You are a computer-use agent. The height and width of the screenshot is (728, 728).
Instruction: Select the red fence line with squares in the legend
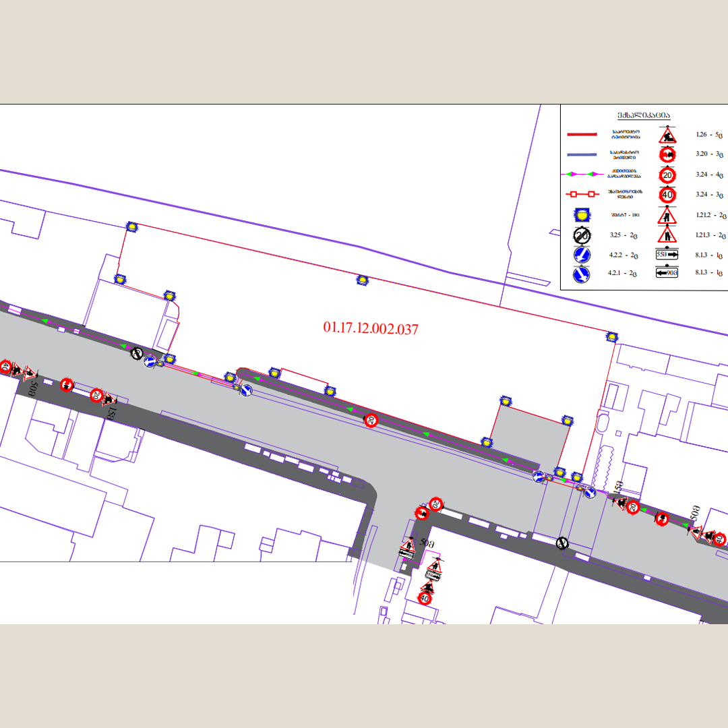pyautogui.click(x=582, y=194)
